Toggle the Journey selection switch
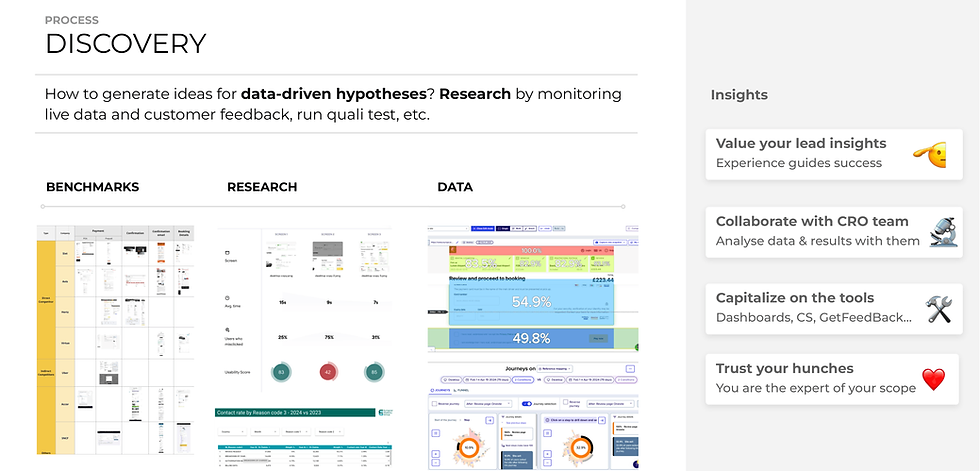Image resolution: width=980 pixels, height=471 pixels. 526,404
